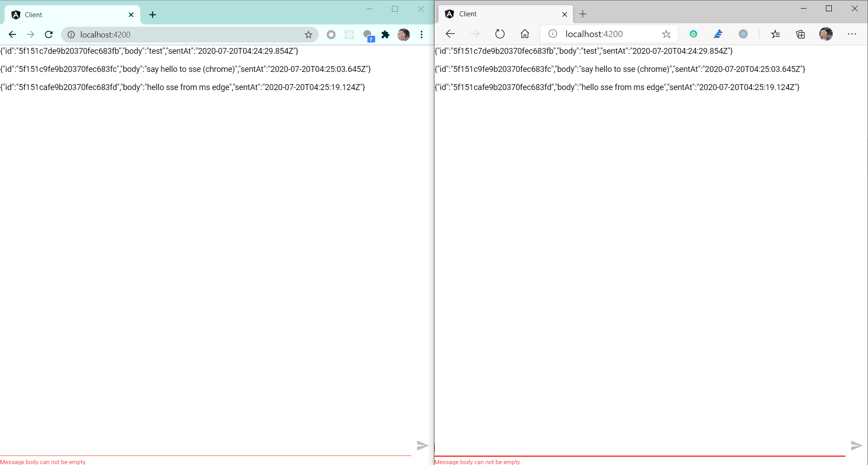Focus message input in the Chrome window

point(206,446)
